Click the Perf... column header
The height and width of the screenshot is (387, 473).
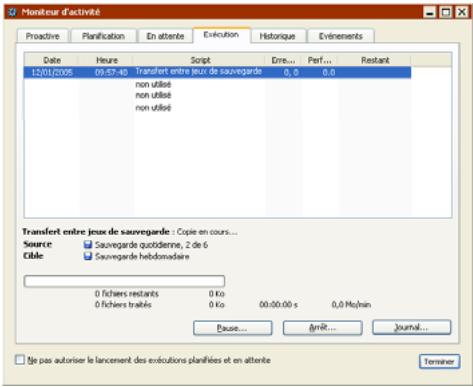[x=319, y=60]
